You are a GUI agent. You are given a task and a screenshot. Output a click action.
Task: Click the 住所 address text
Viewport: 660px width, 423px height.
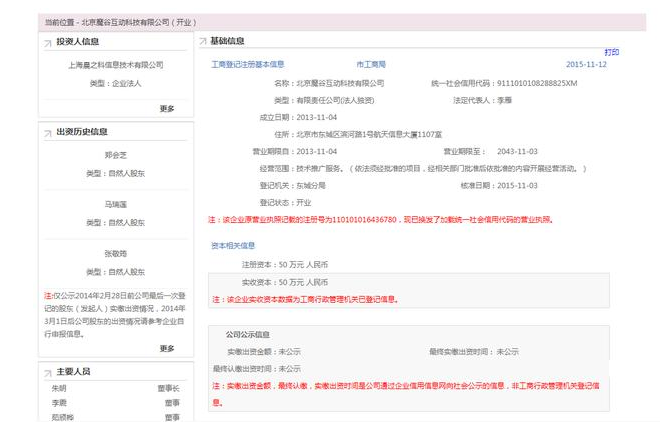click(369, 134)
